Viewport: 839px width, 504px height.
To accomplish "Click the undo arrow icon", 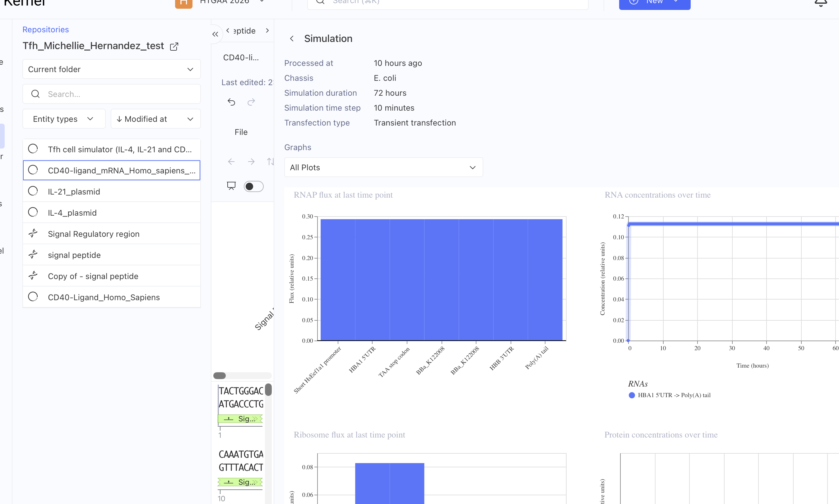I will click(x=231, y=102).
